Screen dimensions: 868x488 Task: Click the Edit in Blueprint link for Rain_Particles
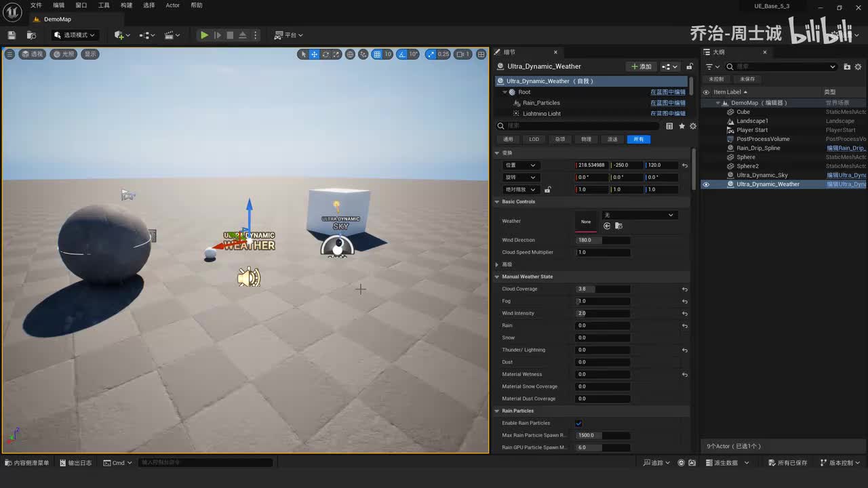tap(668, 103)
